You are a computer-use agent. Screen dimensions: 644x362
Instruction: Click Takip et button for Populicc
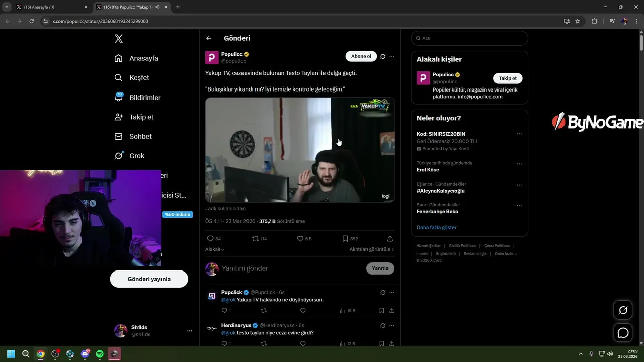(x=508, y=78)
